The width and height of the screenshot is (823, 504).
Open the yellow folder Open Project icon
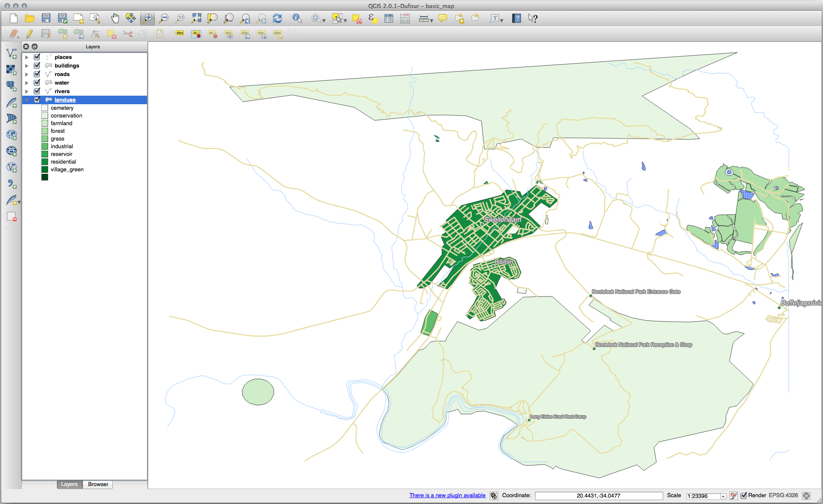pos(29,18)
